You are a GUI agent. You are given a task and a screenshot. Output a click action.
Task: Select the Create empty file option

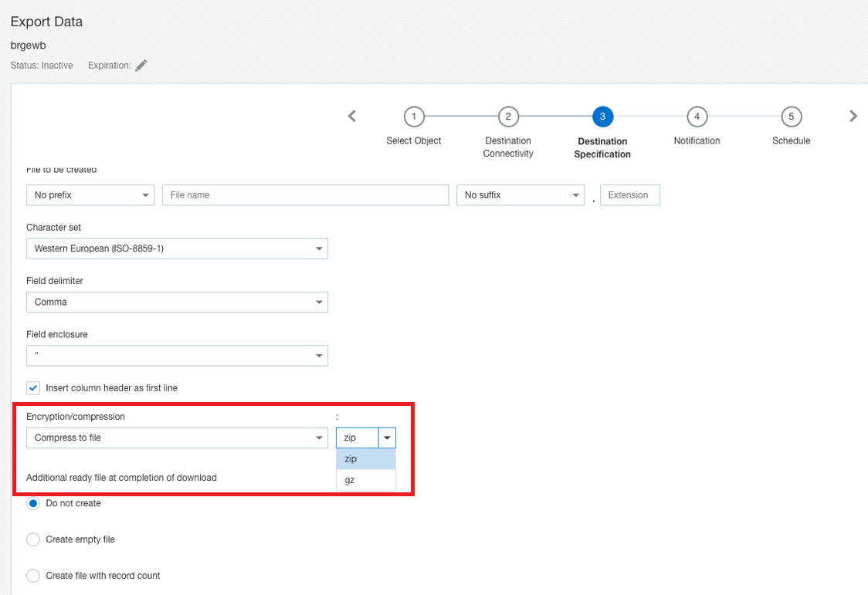pyautogui.click(x=33, y=539)
